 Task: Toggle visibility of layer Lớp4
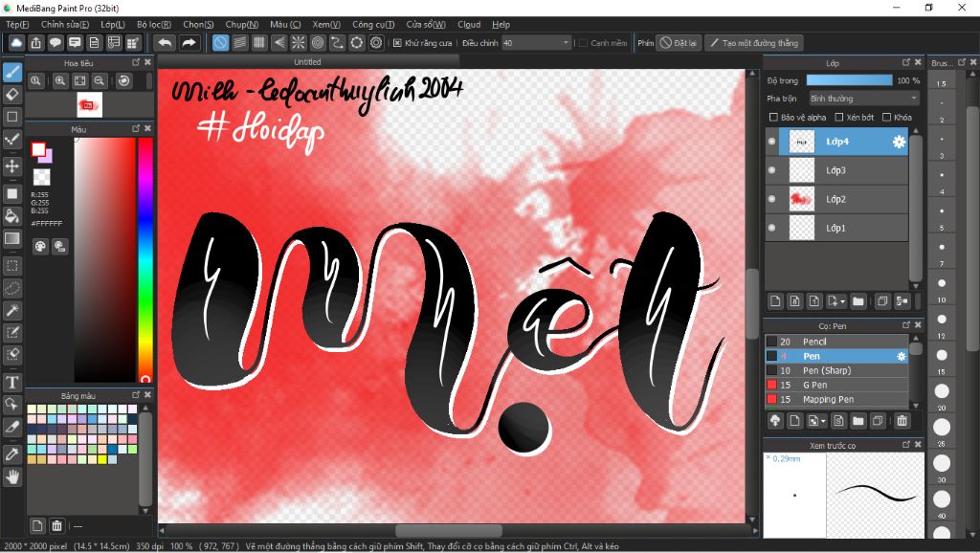point(772,142)
